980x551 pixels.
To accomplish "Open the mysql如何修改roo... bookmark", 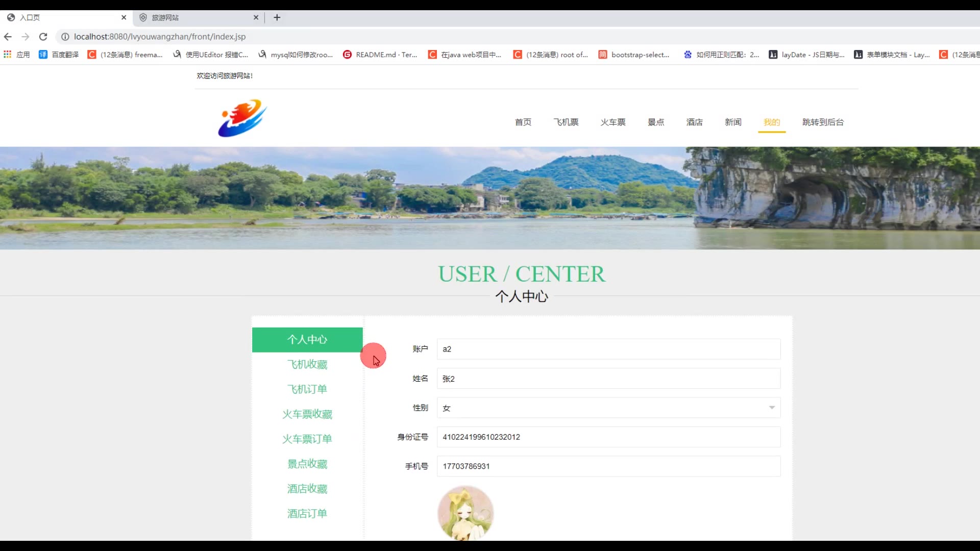I will click(296, 55).
